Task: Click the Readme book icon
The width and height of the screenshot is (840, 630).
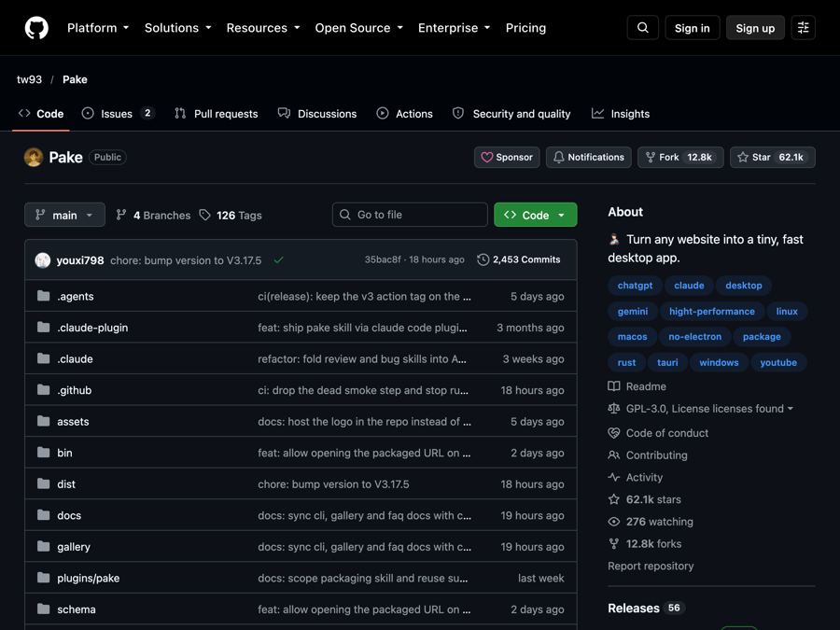Action: [613, 386]
